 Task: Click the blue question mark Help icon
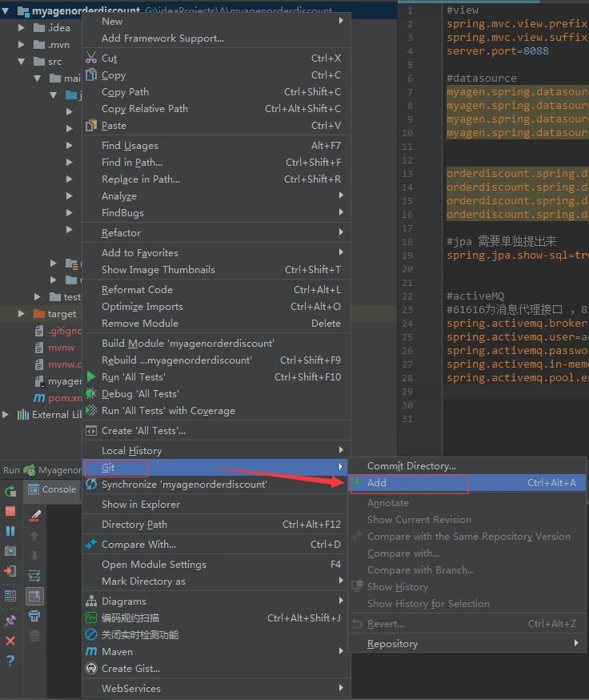10,661
